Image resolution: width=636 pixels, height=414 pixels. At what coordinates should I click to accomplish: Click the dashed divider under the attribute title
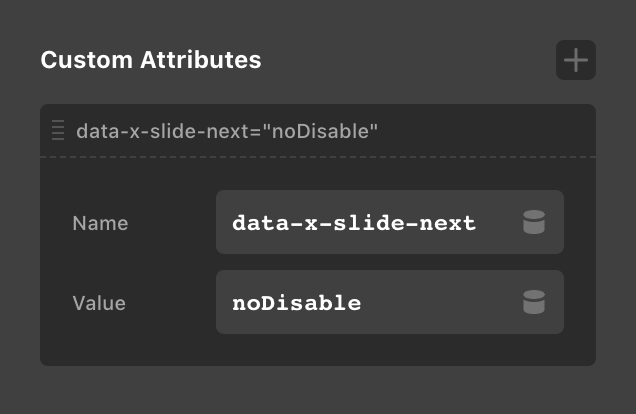(318, 157)
